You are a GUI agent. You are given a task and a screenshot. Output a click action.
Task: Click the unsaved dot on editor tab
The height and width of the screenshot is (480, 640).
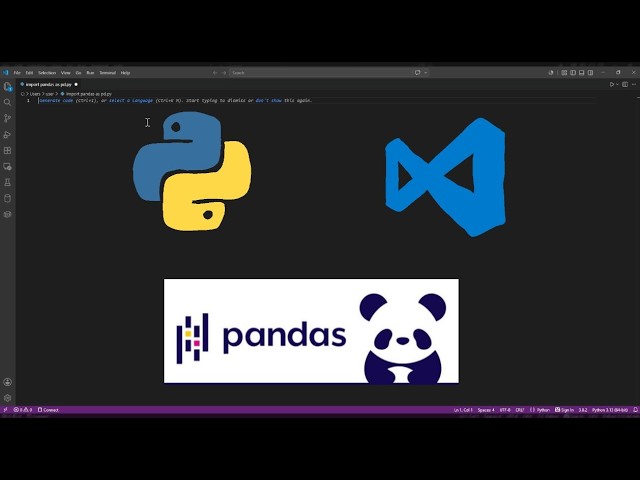(x=76, y=84)
